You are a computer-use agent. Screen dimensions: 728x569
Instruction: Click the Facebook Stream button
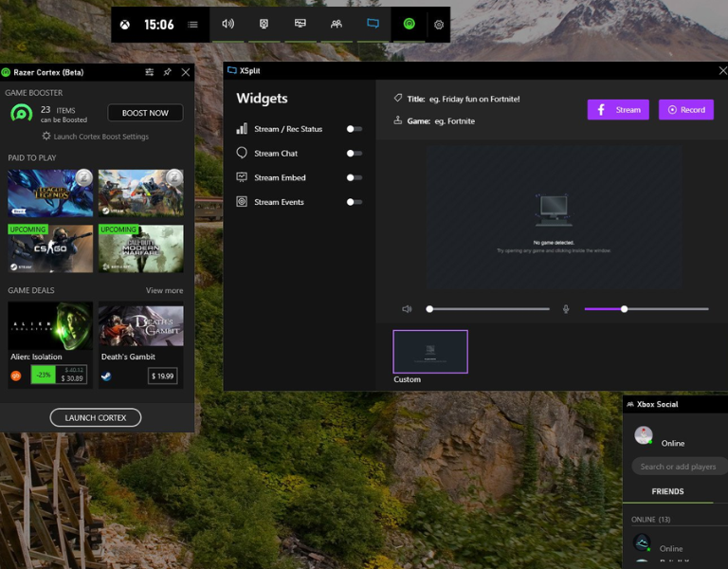pos(618,110)
